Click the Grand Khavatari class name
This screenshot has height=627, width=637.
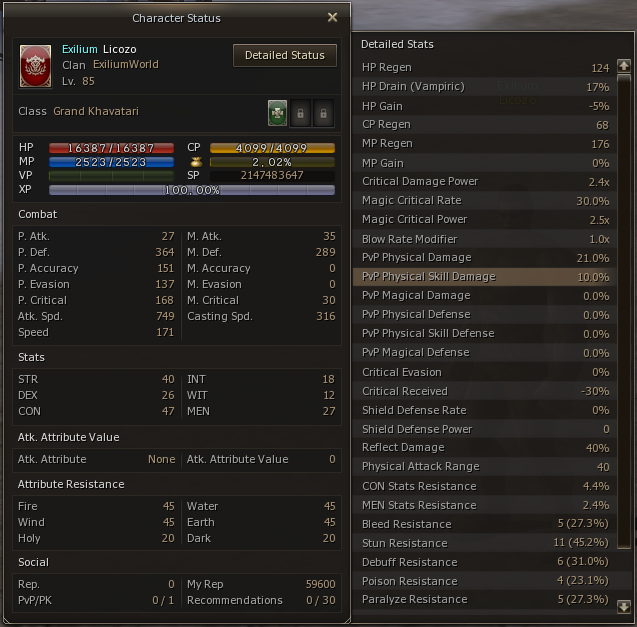click(x=96, y=111)
